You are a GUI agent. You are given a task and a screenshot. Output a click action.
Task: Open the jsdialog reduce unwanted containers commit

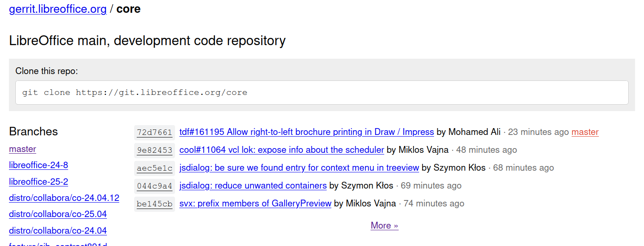click(x=253, y=186)
